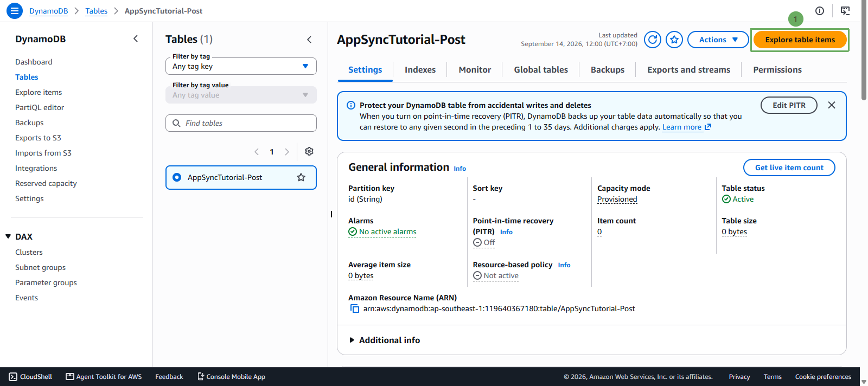
Task: Open the Actions dropdown menu
Action: tap(718, 40)
